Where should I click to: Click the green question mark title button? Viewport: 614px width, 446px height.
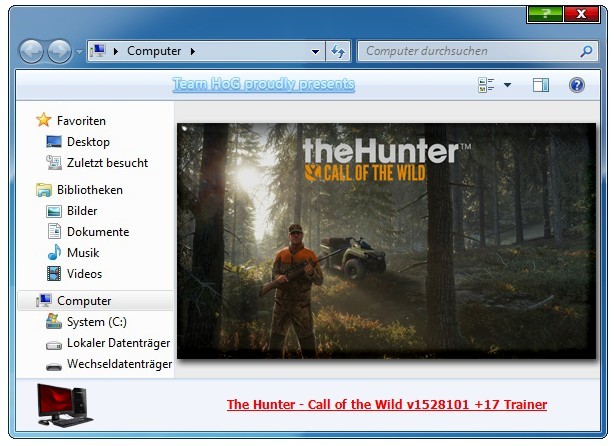(x=545, y=14)
